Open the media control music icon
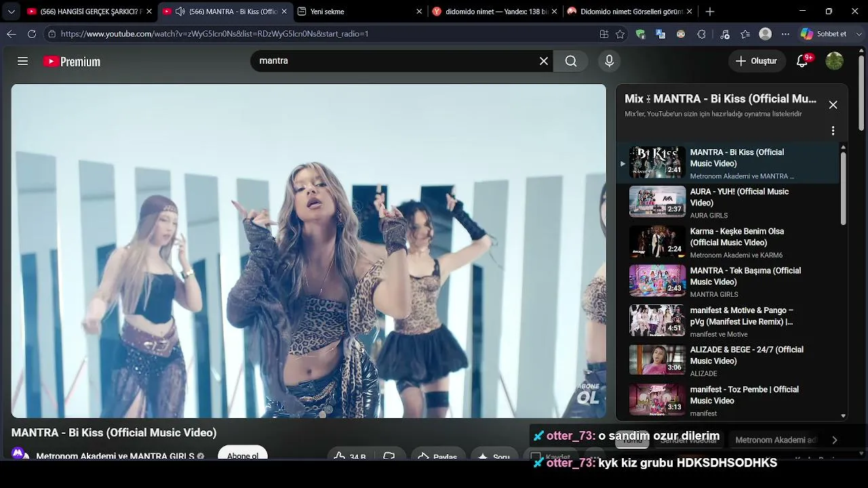The width and height of the screenshot is (868, 488). 725,34
